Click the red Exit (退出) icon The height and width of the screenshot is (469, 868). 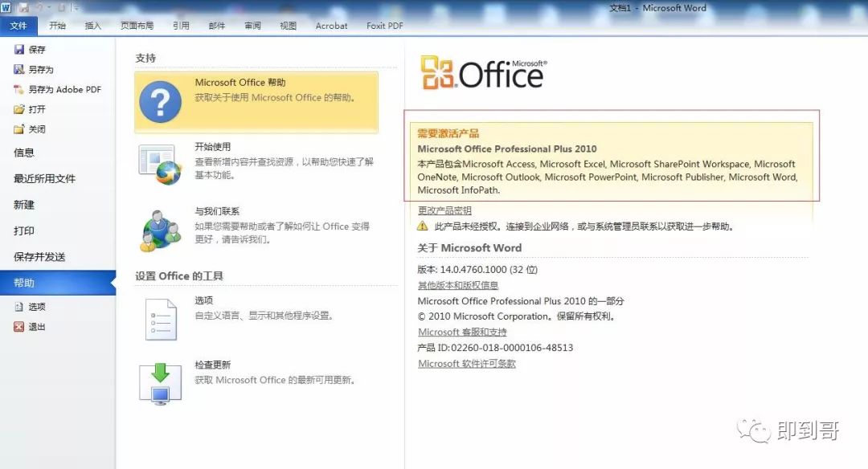pyautogui.click(x=19, y=326)
